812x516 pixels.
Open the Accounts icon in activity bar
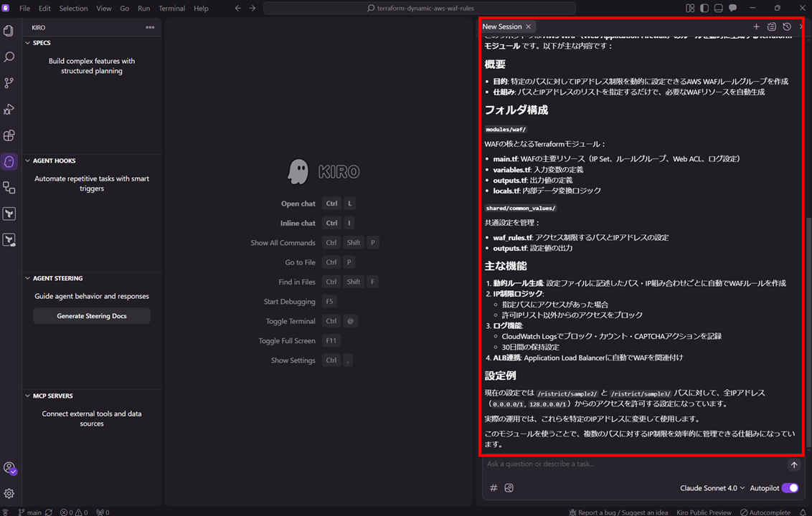pyautogui.click(x=9, y=468)
